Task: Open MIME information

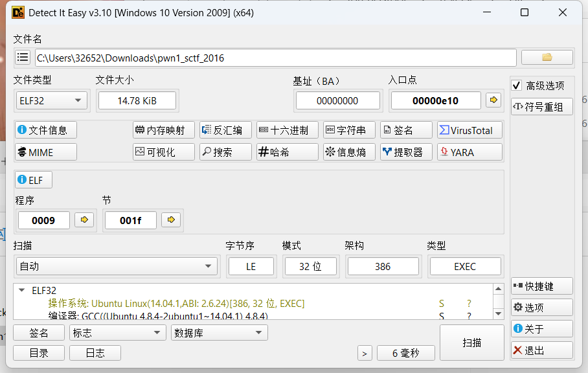Action: (x=46, y=152)
